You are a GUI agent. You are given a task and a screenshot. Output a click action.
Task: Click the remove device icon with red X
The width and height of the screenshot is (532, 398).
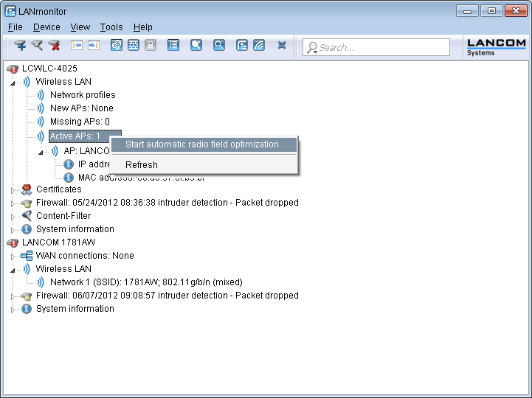point(55,46)
